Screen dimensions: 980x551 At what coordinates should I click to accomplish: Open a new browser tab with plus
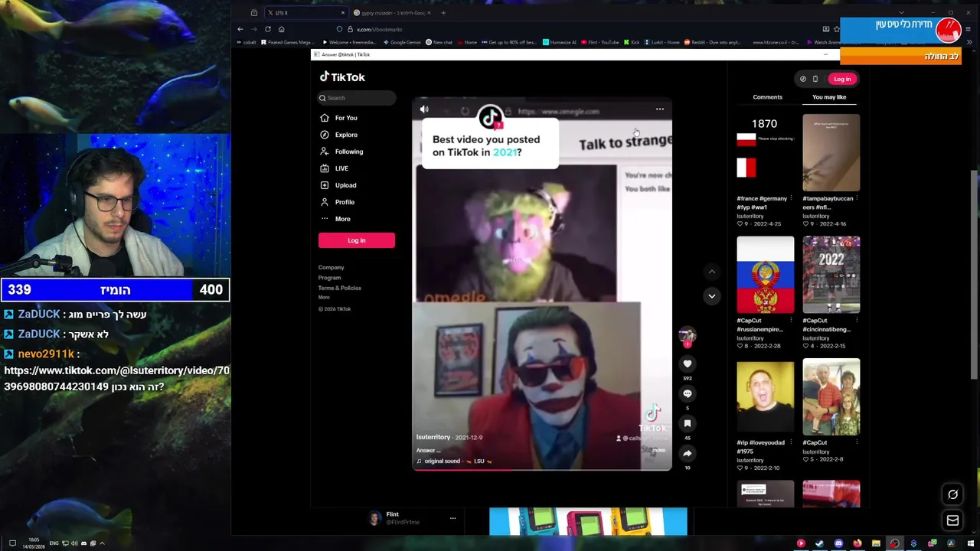tap(443, 13)
